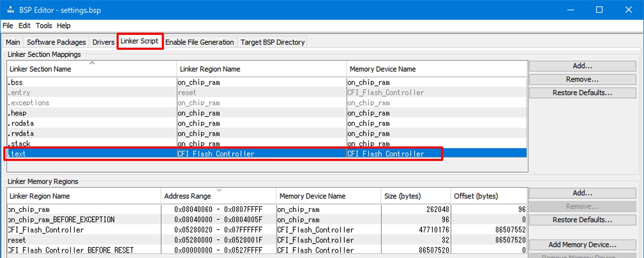Open the Enable File Generation tab
The width and height of the screenshot is (644, 258).
click(x=200, y=42)
